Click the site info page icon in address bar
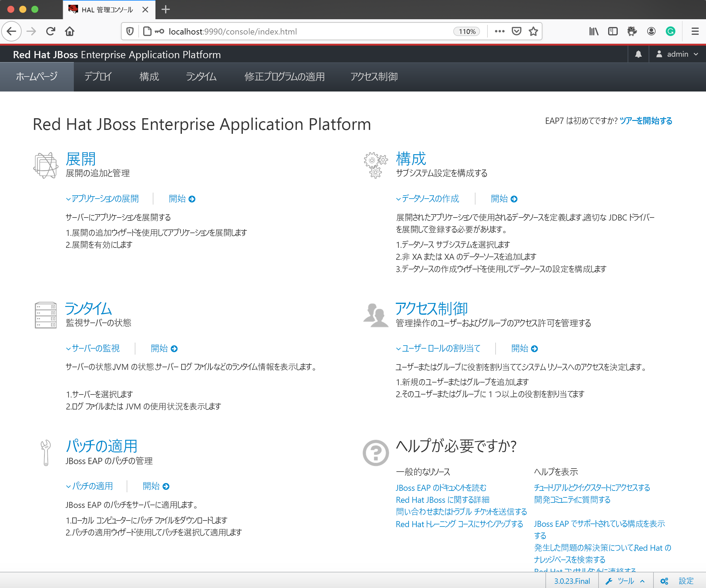Viewport: 706px width, 588px height. point(147,31)
